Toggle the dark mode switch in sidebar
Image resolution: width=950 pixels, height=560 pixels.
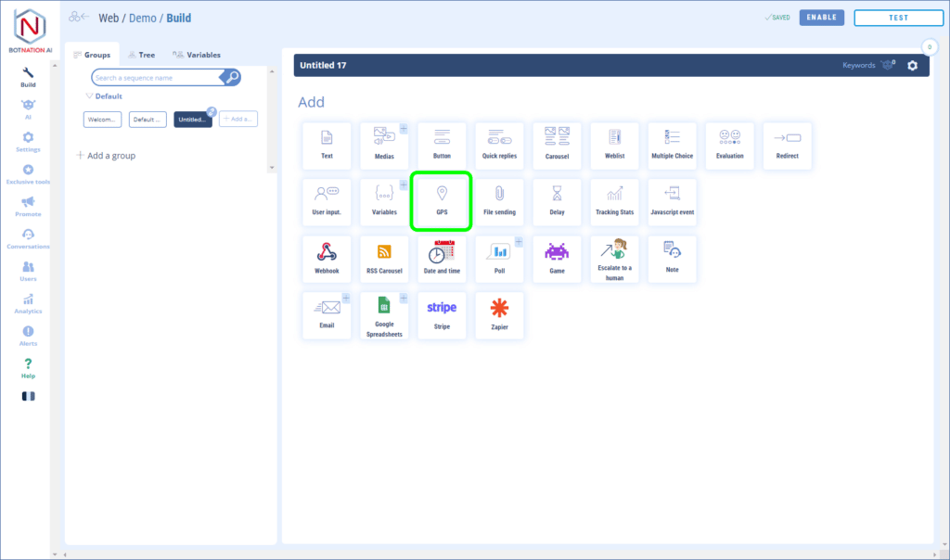coord(28,396)
